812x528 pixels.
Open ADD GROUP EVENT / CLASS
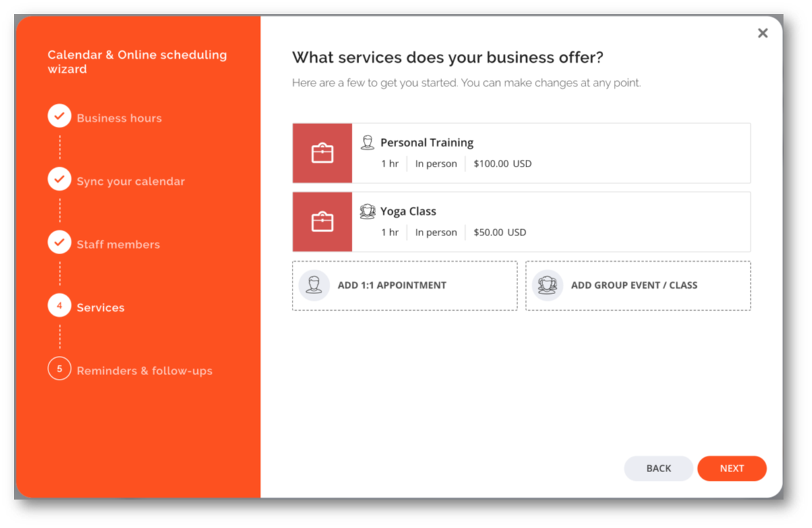638,285
